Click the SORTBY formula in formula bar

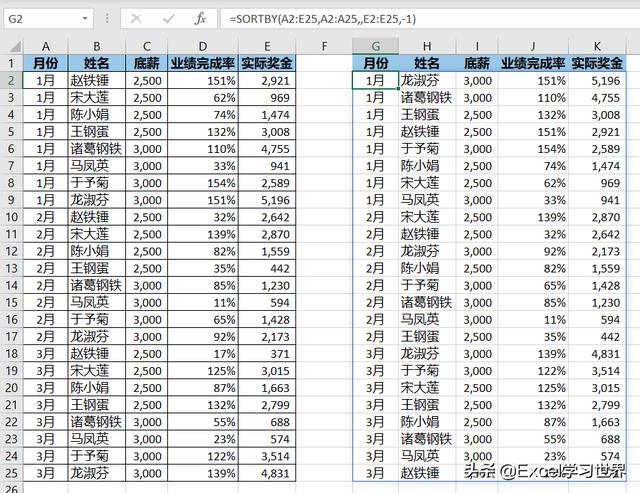(322, 19)
